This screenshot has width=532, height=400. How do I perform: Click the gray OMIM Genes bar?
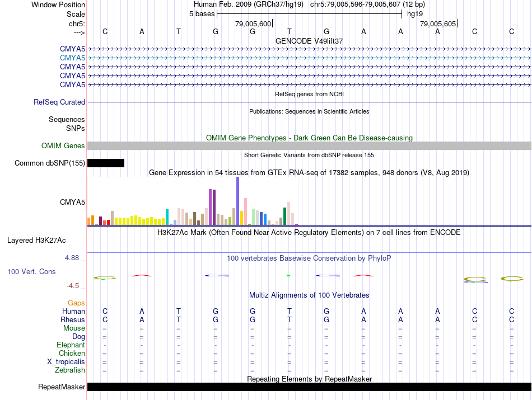pyautogui.click(x=309, y=145)
